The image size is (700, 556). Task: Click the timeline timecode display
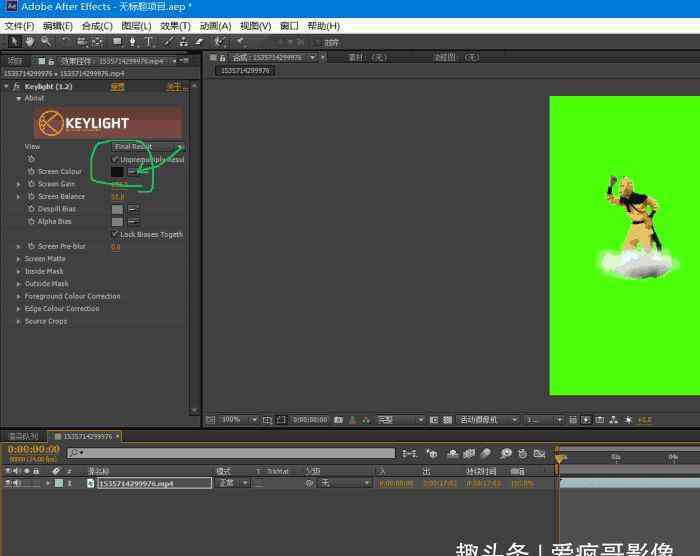click(33, 449)
